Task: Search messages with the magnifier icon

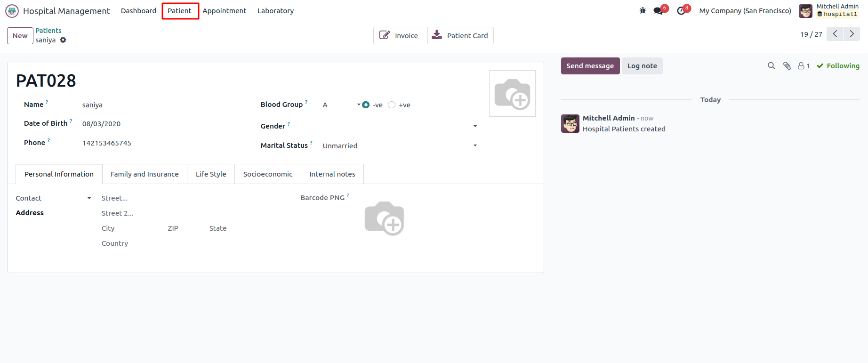Action: pos(771,66)
